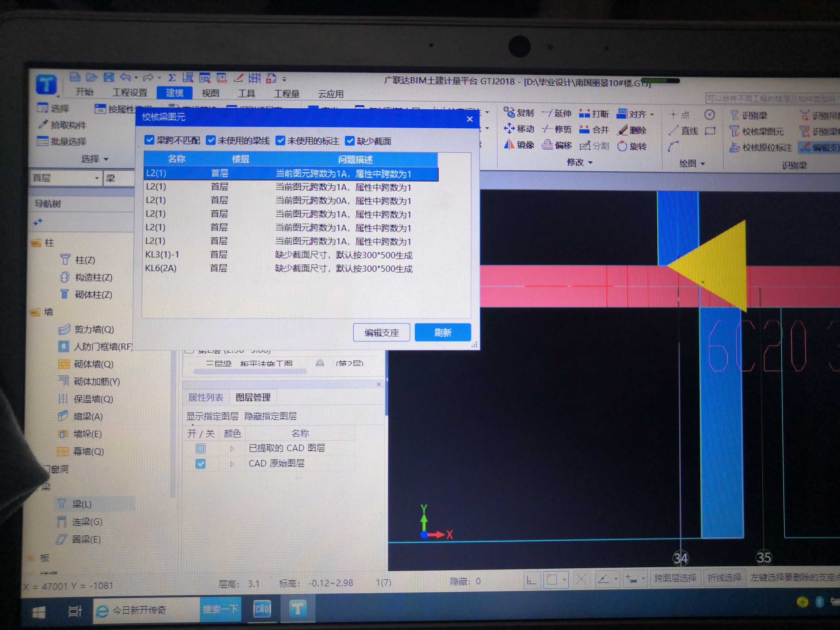Click Check In-situ Annotation (校核原位标注)
Image resolution: width=840 pixels, height=630 pixels.
pos(761,147)
